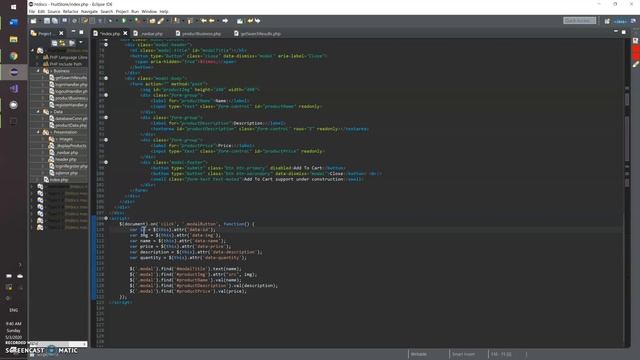The image size is (640, 360).
Task: Select loginHandler.php in Business folder
Action: [68, 84]
